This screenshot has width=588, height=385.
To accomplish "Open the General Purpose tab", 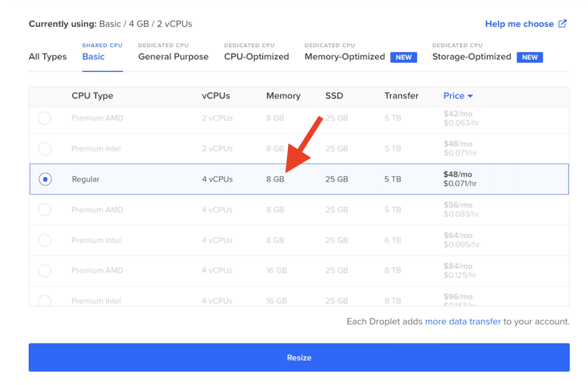I will 173,56.
